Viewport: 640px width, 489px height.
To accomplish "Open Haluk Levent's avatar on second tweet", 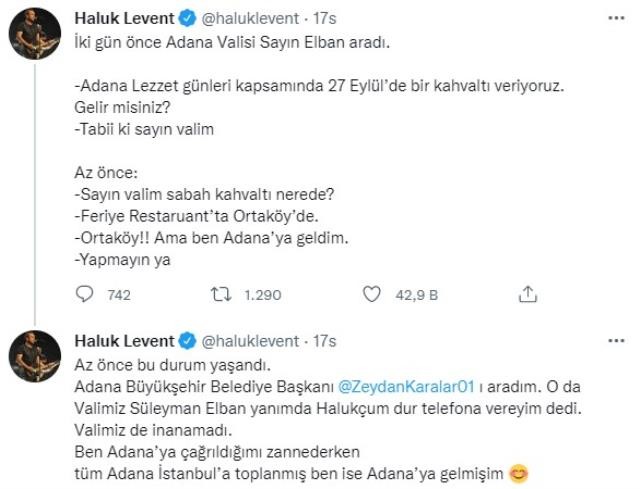I will click(x=33, y=358).
